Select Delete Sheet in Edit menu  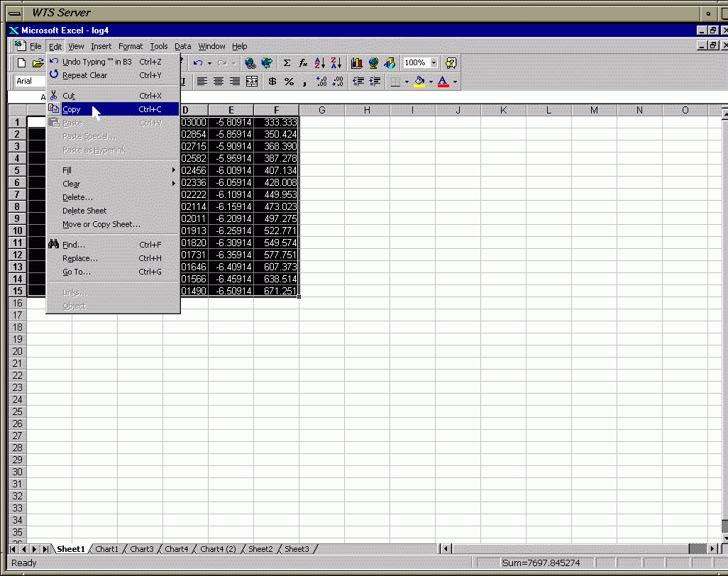84,211
